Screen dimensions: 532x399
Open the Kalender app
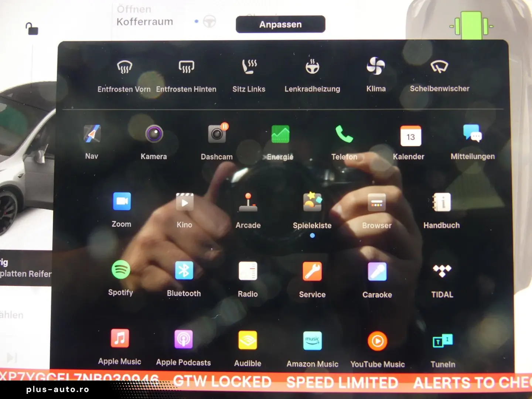(x=410, y=136)
